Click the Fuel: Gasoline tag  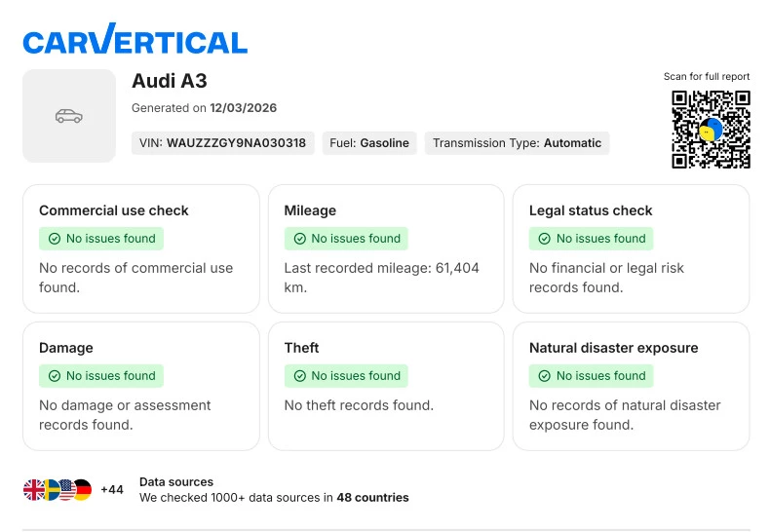tap(369, 143)
